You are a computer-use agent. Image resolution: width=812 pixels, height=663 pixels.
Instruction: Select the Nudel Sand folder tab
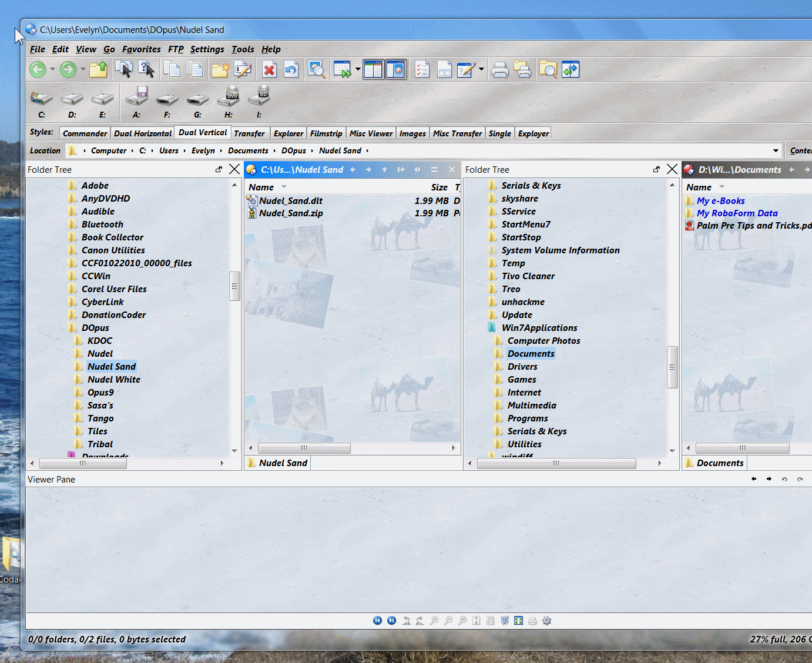click(x=277, y=463)
